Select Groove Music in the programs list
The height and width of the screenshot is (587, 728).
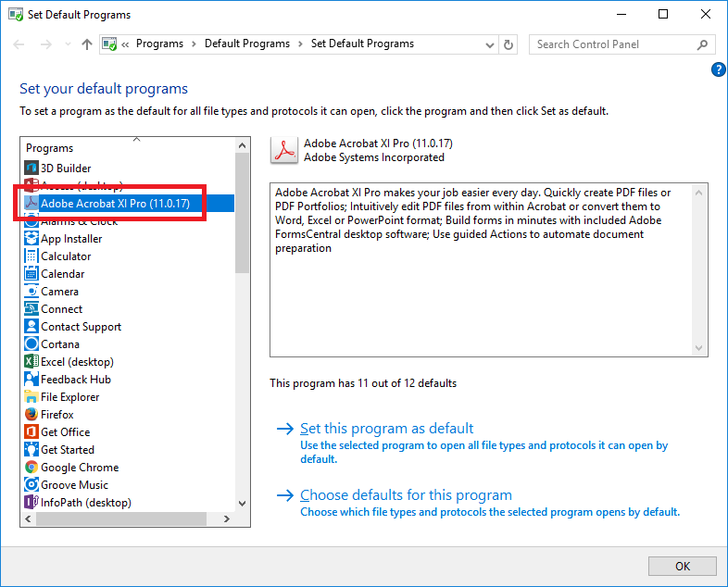pyautogui.click(x=74, y=485)
